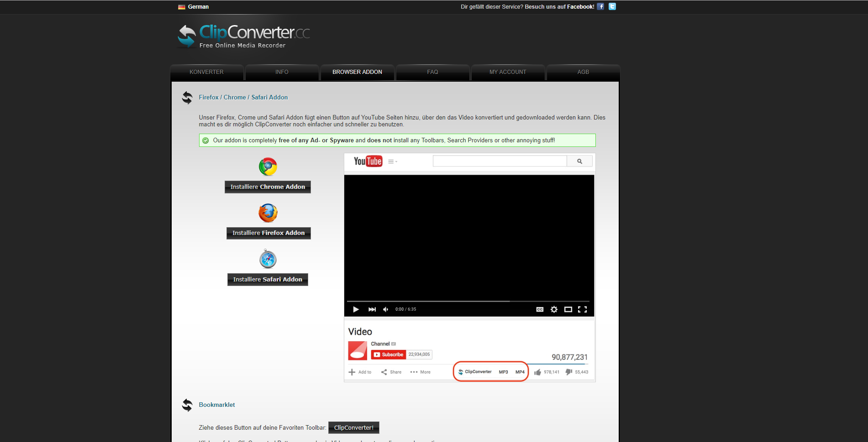
Task: Click the Twitter icon in top bar
Action: click(612, 6)
